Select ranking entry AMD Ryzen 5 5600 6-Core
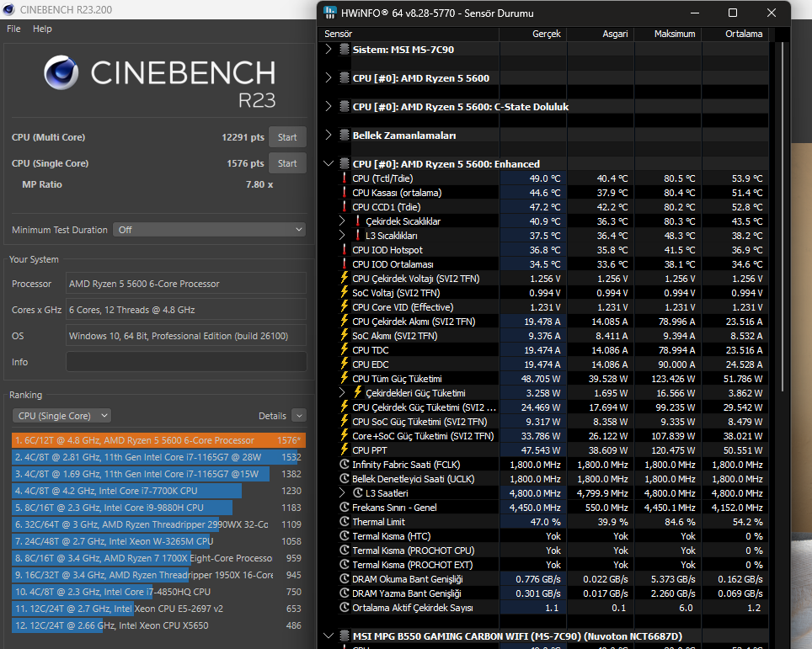 [x=158, y=440]
